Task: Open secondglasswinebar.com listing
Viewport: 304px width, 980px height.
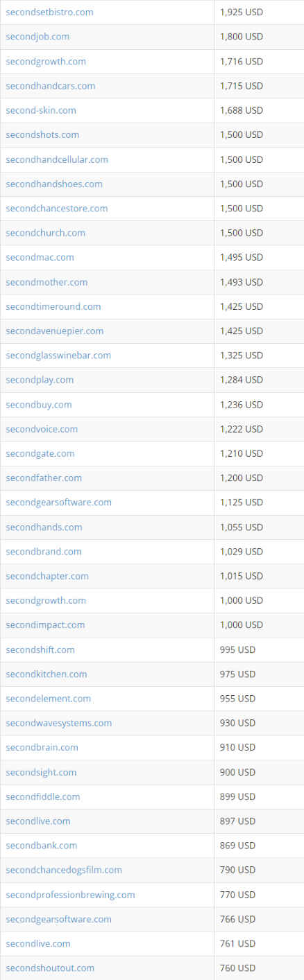Action: click(x=58, y=355)
